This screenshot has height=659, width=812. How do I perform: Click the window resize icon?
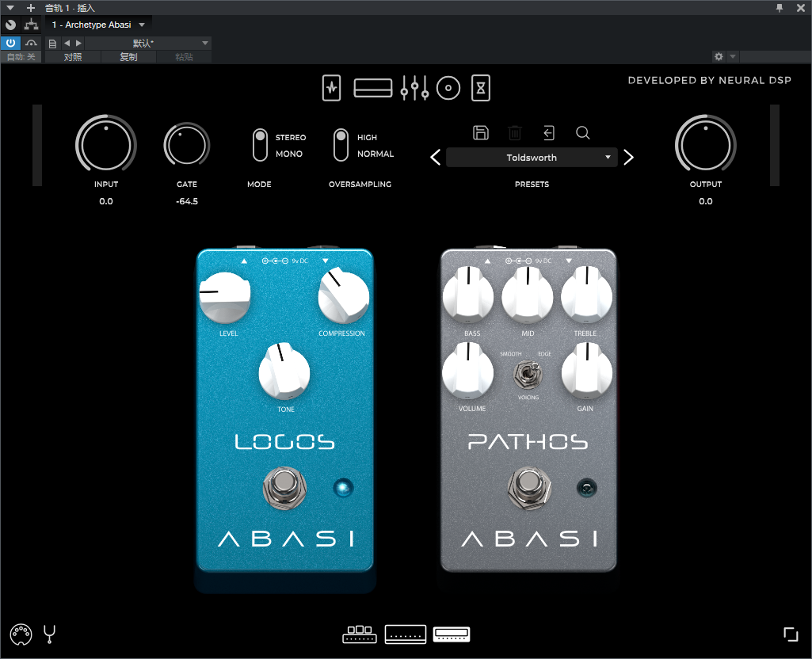(x=791, y=634)
